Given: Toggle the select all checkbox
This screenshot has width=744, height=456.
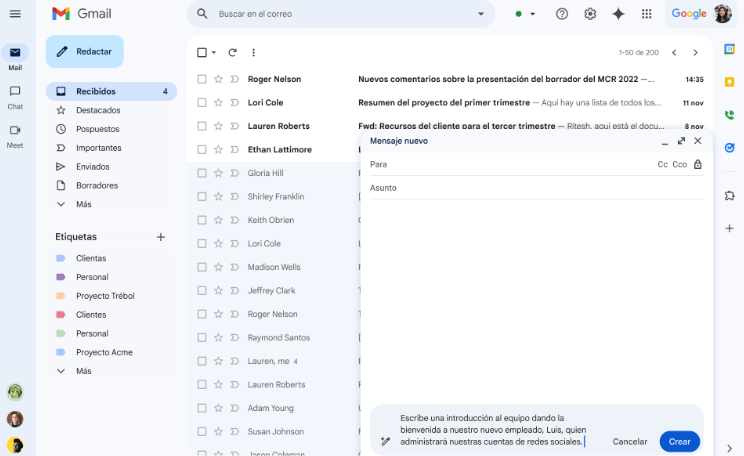Looking at the screenshot, I should 202,52.
